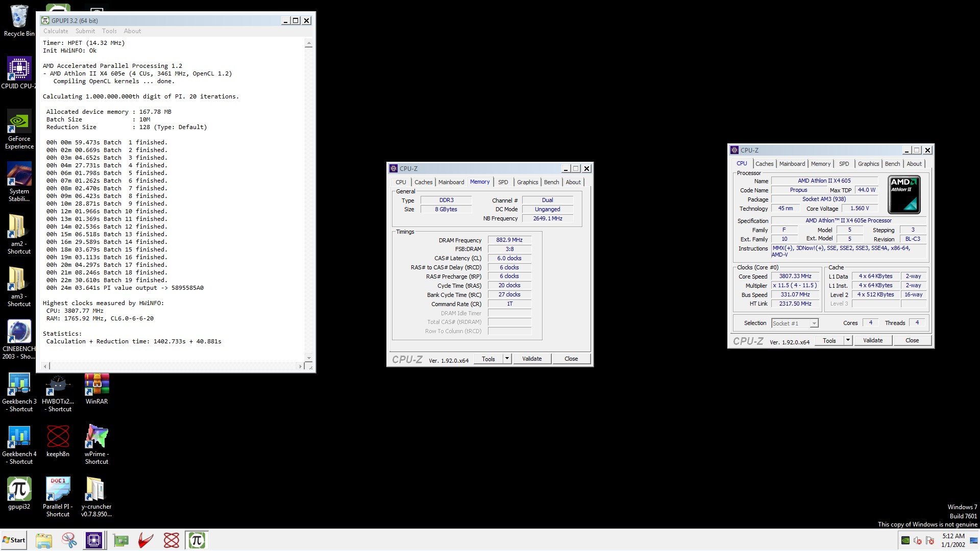Expand Tools dropdown arrow in Memory CPU-Z window

(x=507, y=359)
